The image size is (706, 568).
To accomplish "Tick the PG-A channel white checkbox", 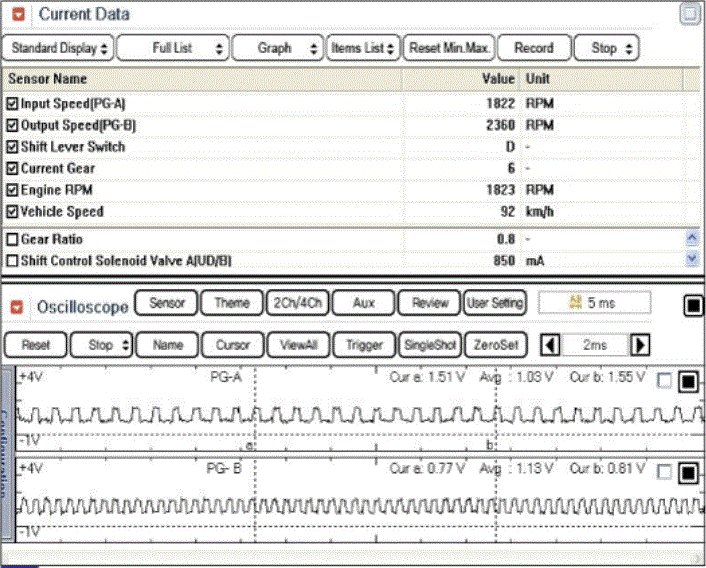I will click(665, 381).
